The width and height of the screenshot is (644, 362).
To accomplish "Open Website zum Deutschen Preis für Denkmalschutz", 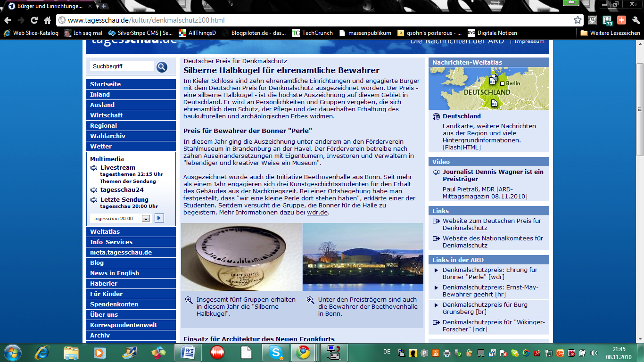I will pyautogui.click(x=492, y=224).
